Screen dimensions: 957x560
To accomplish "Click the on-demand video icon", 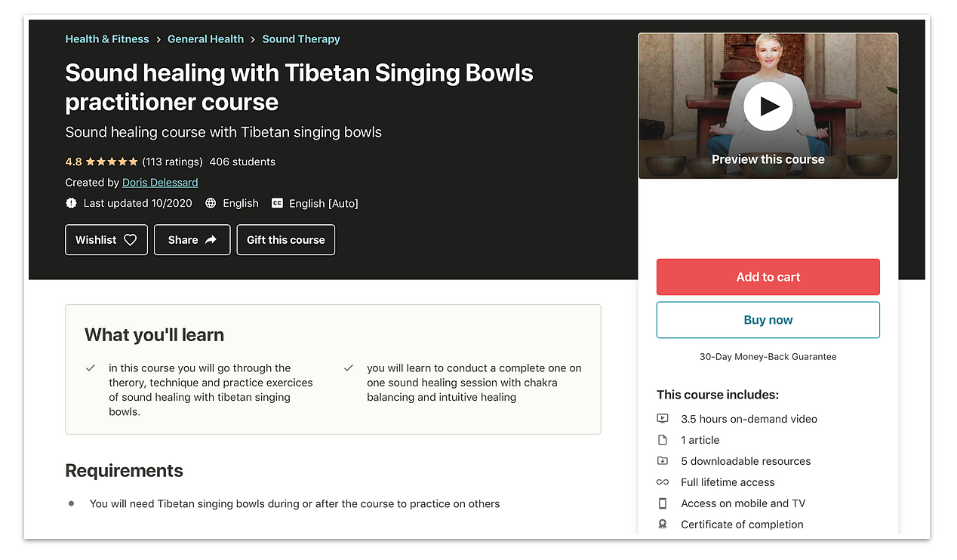I will [663, 419].
